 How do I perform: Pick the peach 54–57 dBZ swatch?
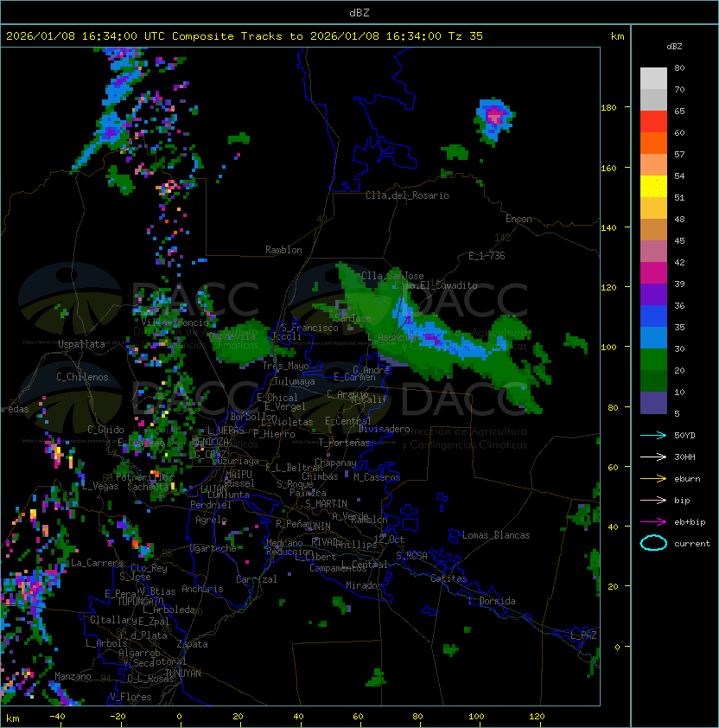[x=653, y=165]
